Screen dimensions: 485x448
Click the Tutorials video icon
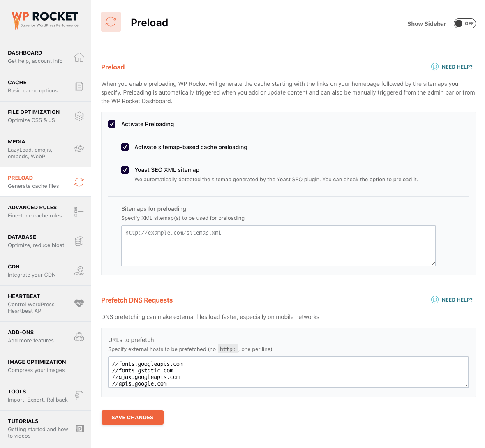[x=79, y=428]
